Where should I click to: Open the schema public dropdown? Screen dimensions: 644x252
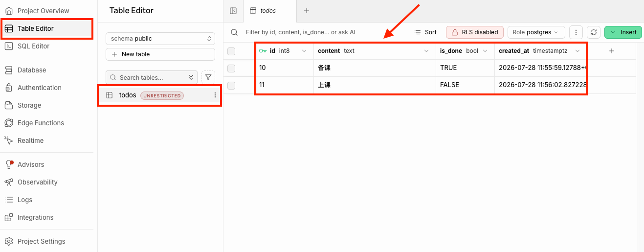(160, 39)
